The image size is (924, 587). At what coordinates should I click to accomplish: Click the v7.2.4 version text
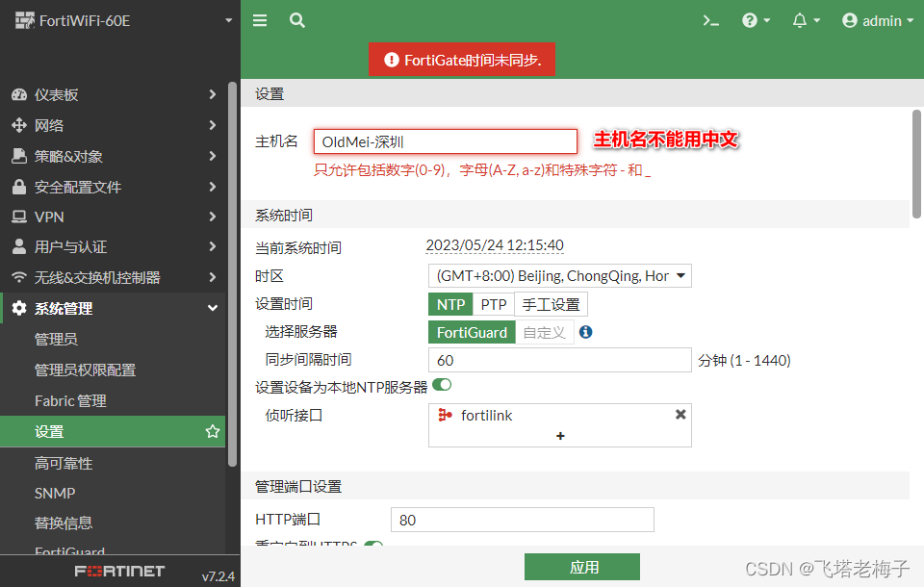[x=218, y=576]
